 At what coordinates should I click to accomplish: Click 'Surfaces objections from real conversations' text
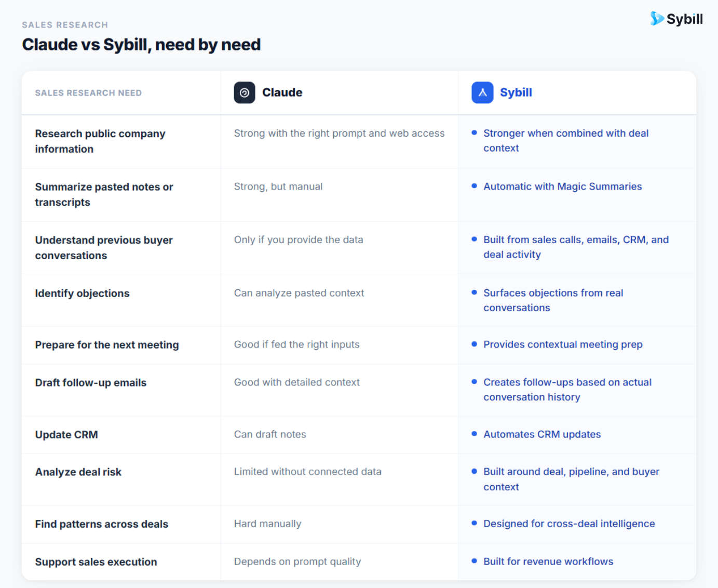pos(553,300)
